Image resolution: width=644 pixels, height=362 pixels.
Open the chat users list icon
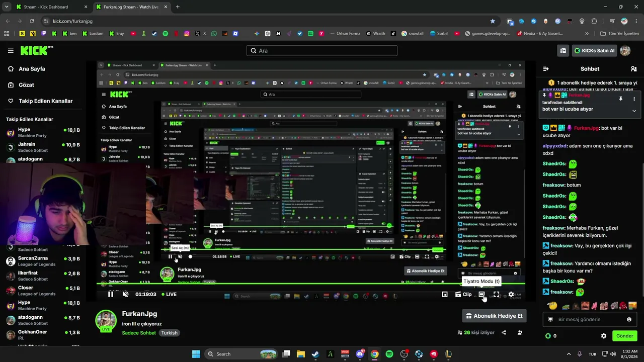point(633,69)
